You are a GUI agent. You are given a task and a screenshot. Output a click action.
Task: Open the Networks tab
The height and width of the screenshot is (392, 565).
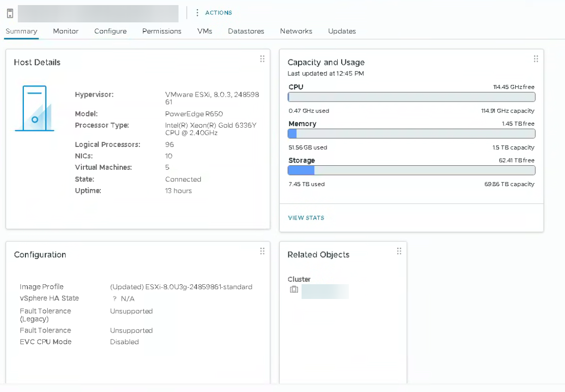pyautogui.click(x=296, y=31)
